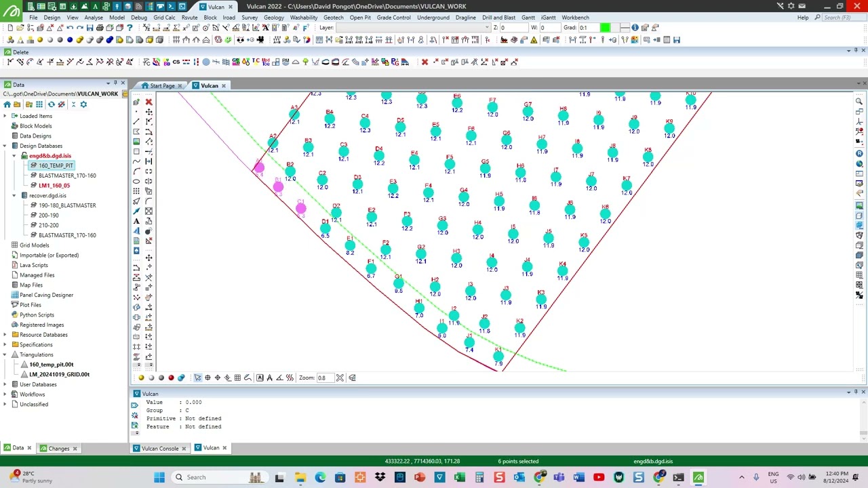
Task: Collapse the recover.dgd.isis database node
Action: pyautogui.click(x=14, y=195)
